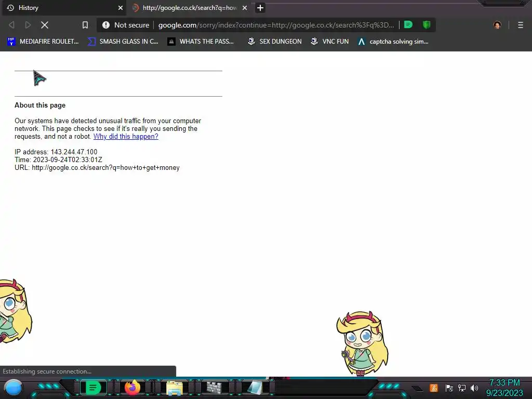Show hidden tray icons arrow
Viewport: 532px width, 399px height.
point(418,389)
